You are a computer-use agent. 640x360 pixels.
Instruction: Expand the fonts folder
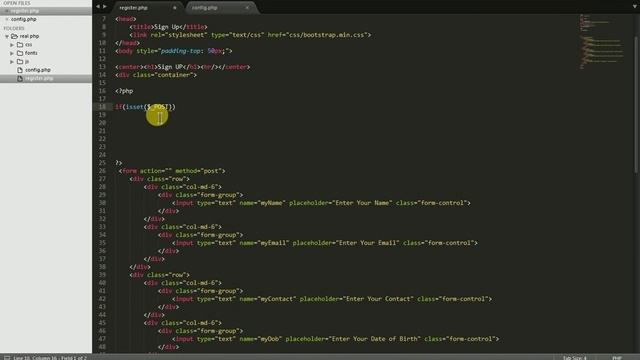(x=12, y=53)
